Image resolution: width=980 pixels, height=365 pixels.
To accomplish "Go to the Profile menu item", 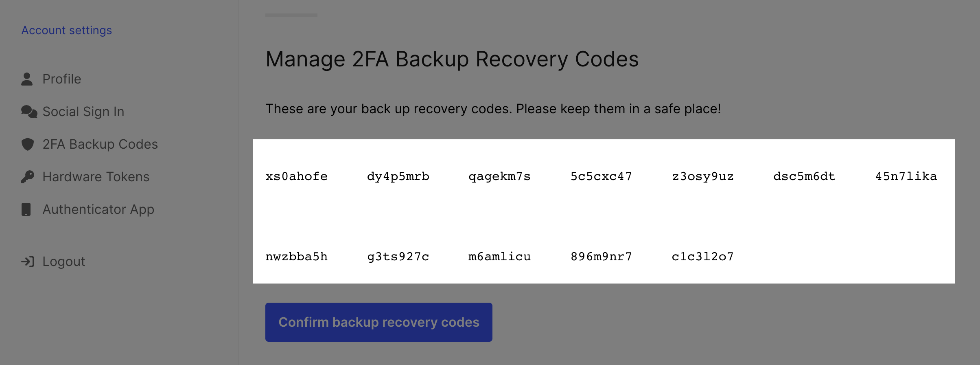I will (62, 79).
